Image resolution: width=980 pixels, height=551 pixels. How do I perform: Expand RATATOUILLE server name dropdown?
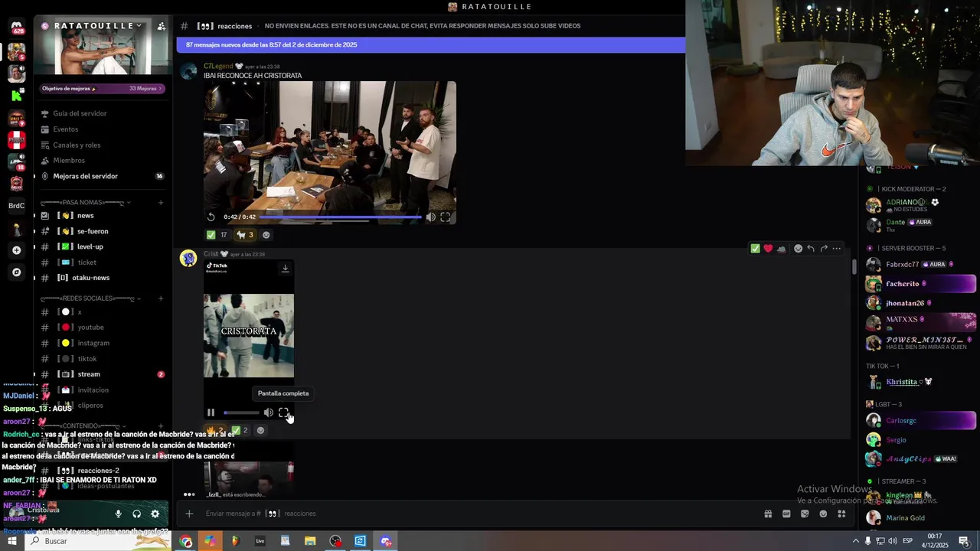(139, 25)
